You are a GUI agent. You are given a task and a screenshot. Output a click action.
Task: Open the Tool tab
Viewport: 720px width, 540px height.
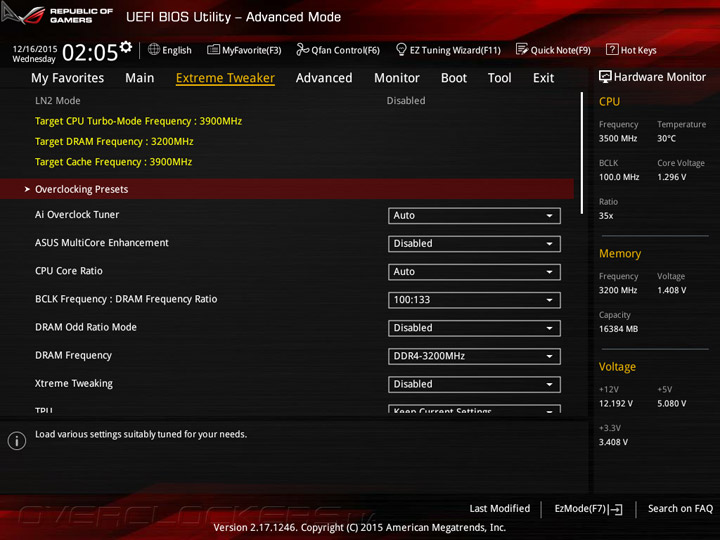tap(500, 78)
